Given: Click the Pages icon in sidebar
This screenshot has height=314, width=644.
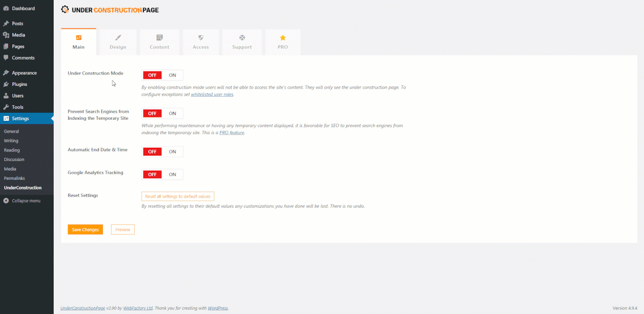Looking at the screenshot, I should tap(6, 47).
